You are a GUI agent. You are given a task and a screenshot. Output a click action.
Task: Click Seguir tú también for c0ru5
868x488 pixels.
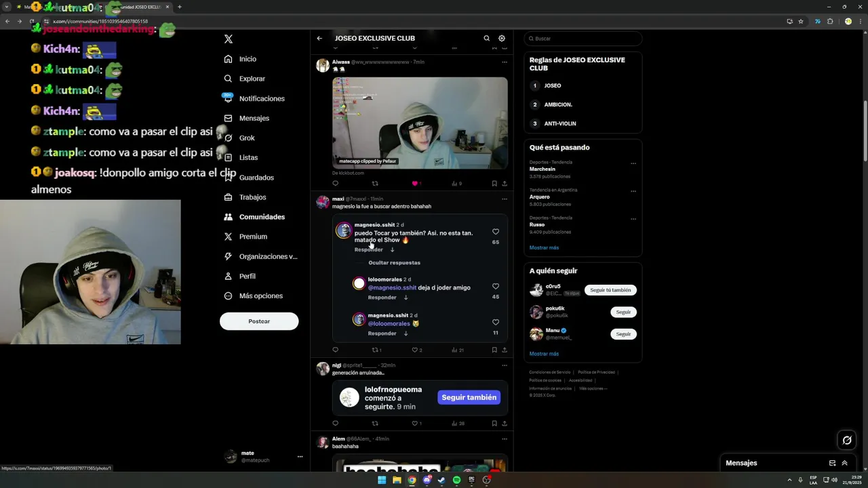[x=610, y=290]
